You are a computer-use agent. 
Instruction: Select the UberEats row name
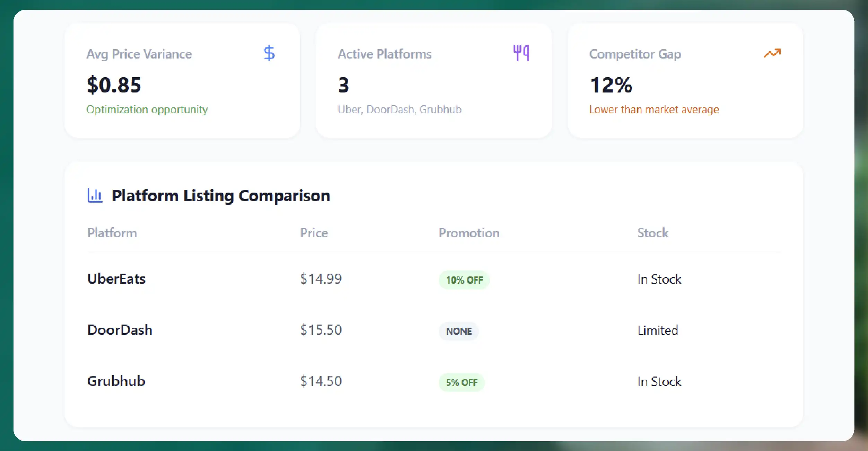coord(116,279)
